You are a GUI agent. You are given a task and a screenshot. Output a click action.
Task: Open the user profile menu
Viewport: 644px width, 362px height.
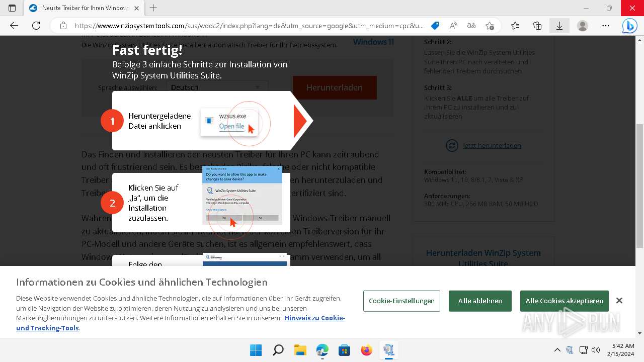coord(583,26)
